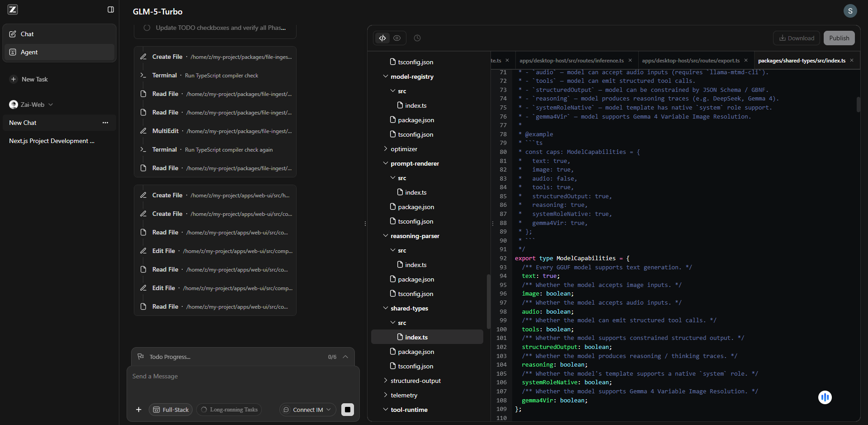Viewport: 868px width, 425px height.
Task: Switch to the inference.ts tab
Action: point(571,61)
